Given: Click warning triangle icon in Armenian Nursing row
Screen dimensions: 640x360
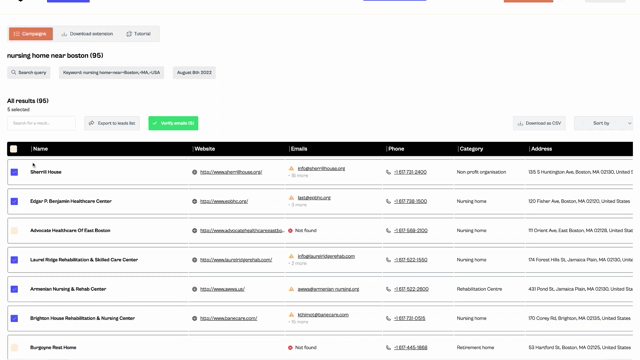Looking at the screenshot, I should click(x=291, y=289).
